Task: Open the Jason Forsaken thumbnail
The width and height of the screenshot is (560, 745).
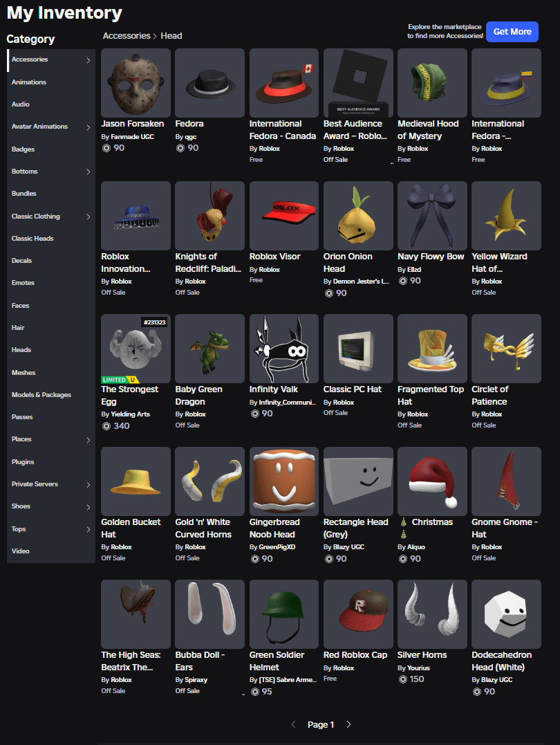Action: [135, 83]
